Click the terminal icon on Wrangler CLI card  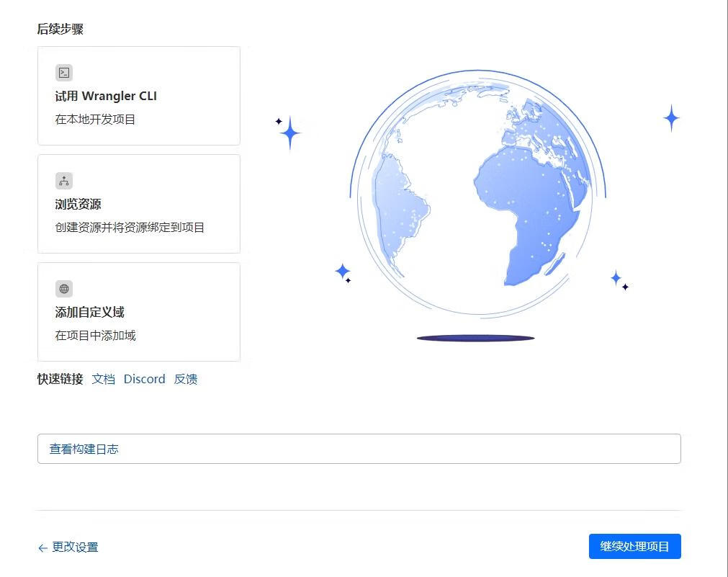coord(64,73)
